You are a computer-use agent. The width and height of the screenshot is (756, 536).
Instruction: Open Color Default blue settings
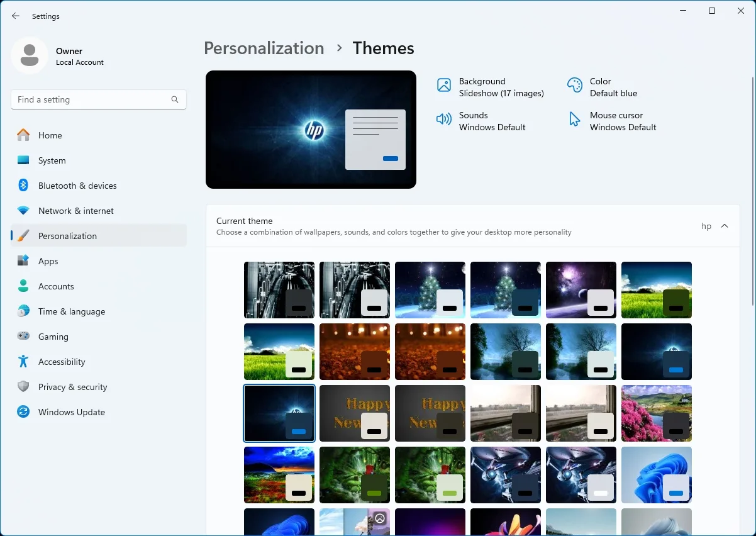[603, 87]
